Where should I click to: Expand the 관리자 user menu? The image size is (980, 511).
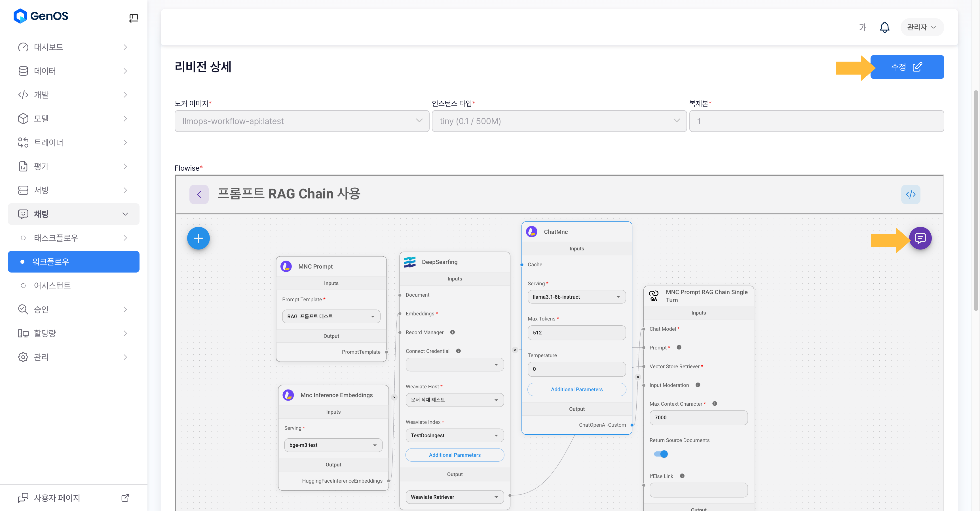(x=921, y=28)
